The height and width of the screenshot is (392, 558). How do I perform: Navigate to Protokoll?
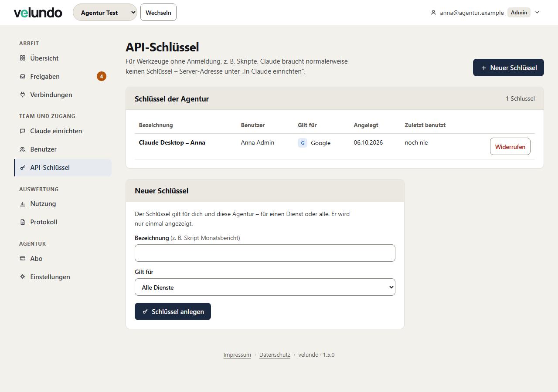coord(63,222)
